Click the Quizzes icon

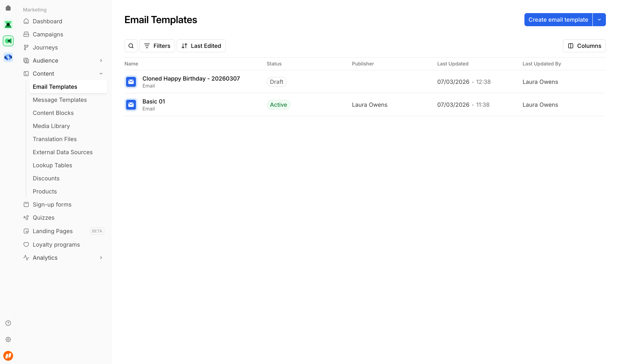[26, 218]
